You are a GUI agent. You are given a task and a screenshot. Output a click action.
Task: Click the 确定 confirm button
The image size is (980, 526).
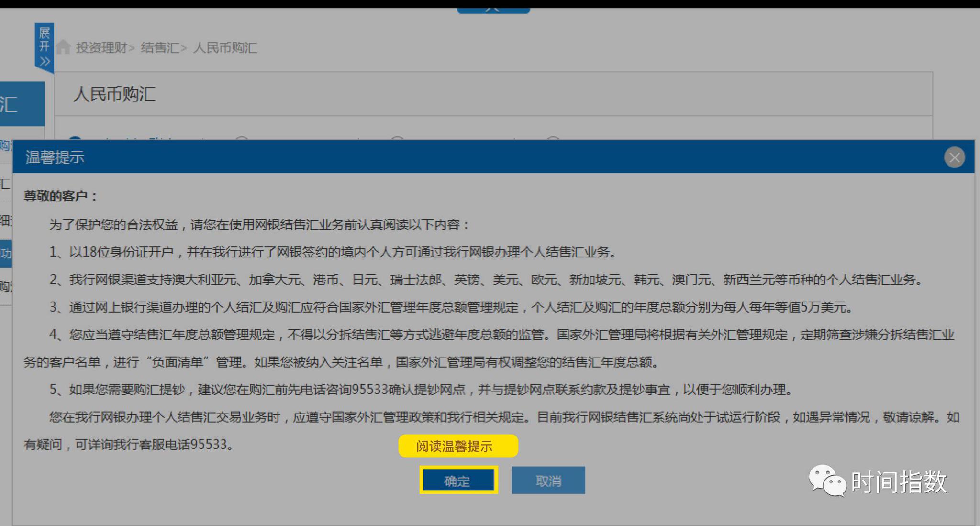(458, 480)
